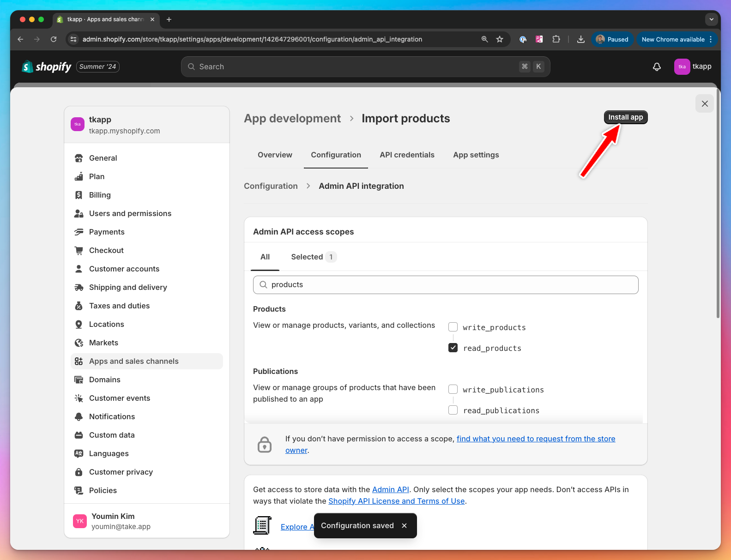
Task: Uncheck the read_products scope checkbox
Action: pos(453,348)
